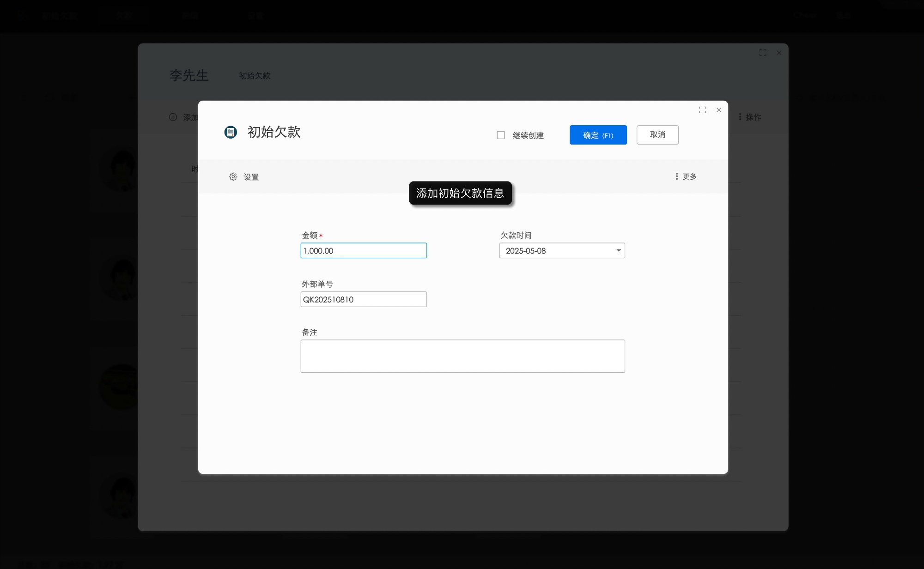Switch to the 欠款 tab in top navbar

click(123, 15)
